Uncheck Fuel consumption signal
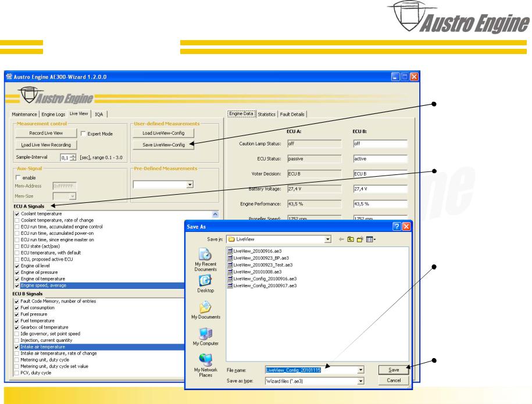The image size is (532, 404). [17, 308]
